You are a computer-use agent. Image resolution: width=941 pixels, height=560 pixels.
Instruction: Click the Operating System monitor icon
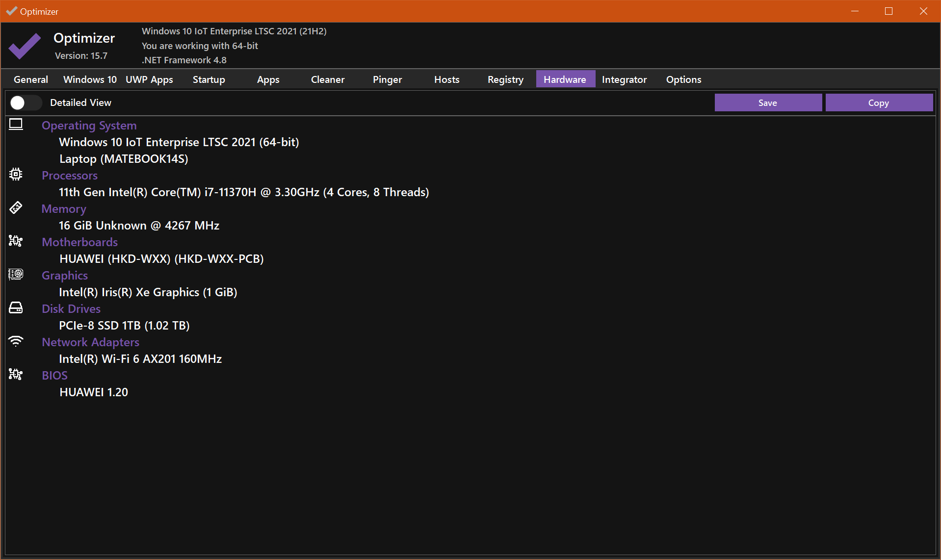16,125
